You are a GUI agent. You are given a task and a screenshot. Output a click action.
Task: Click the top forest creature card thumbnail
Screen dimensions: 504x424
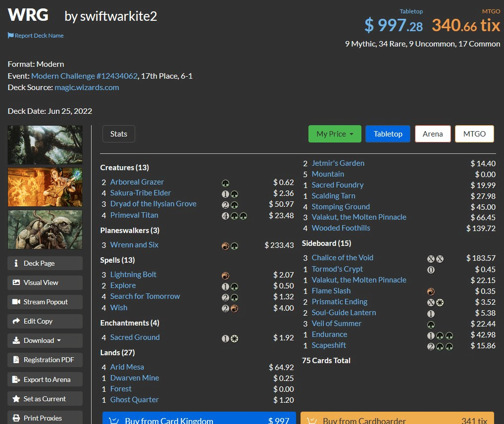coord(45,144)
